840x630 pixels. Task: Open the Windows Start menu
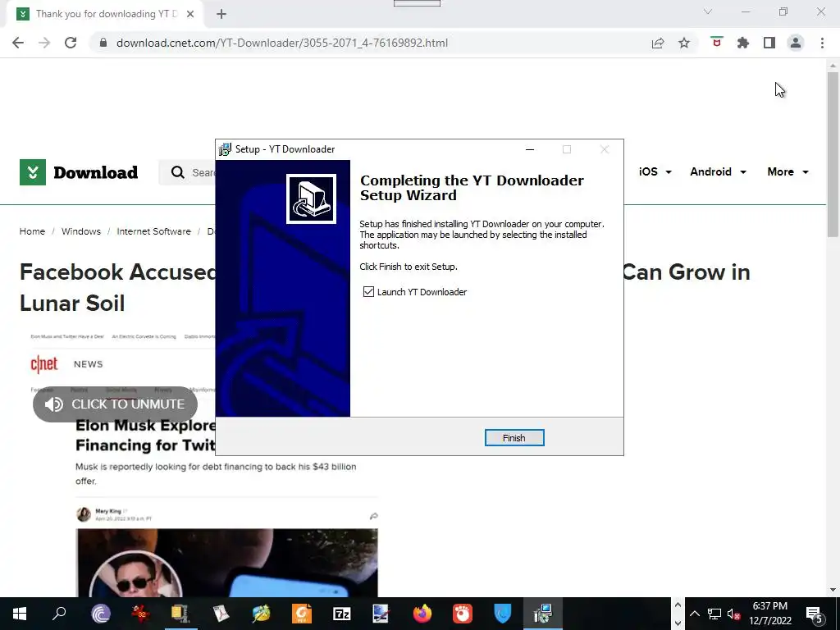pos(20,614)
